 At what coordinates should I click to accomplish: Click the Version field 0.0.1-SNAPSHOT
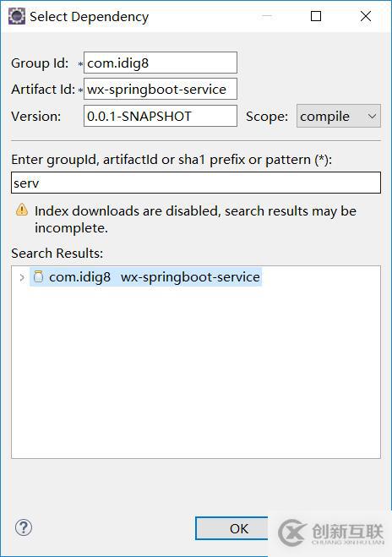tap(161, 116)
